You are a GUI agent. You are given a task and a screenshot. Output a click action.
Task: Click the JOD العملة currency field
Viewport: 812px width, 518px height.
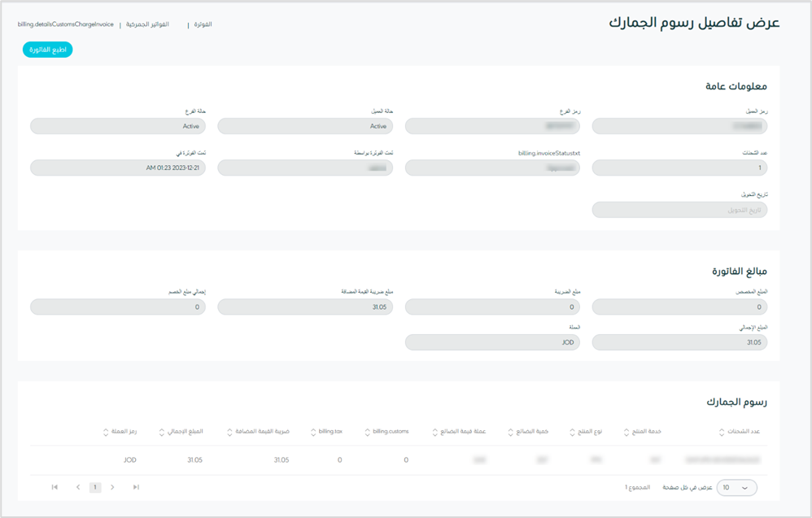[x=492, y=342]
